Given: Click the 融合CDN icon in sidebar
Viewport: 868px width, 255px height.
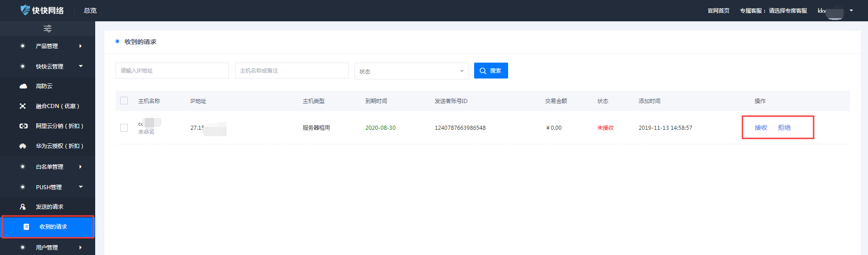Looking at the screenshot, I should click(x=23, y=106).
